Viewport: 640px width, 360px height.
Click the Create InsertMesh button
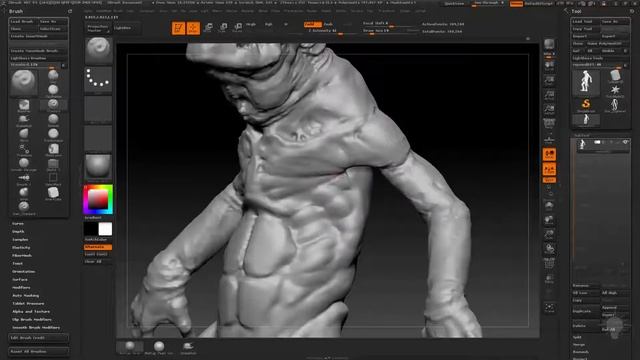39,36
